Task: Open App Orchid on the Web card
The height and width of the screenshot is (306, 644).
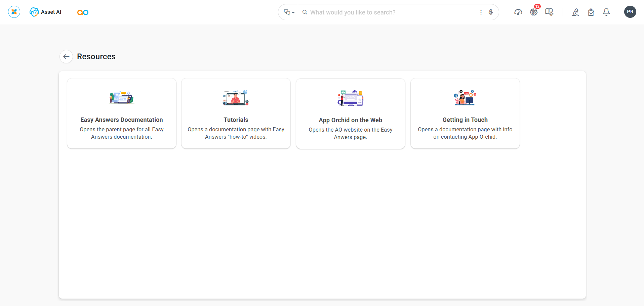Action: pyautogui.click(x=351, y=114)
